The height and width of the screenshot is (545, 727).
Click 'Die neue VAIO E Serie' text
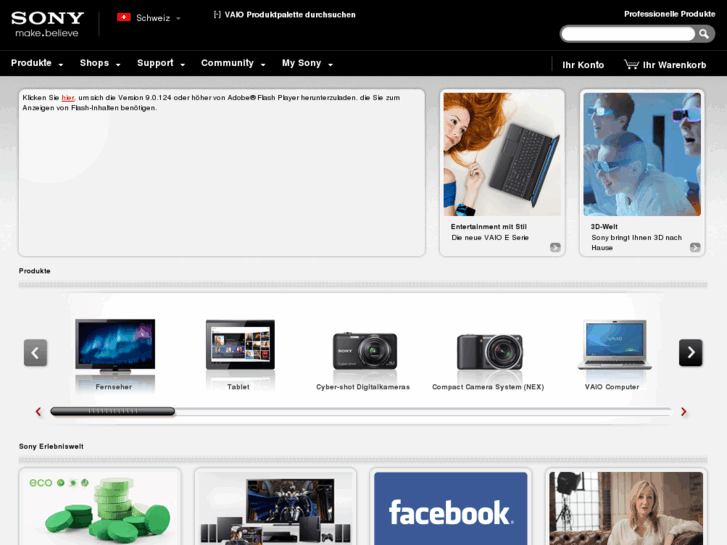click(x=490, y=237)
